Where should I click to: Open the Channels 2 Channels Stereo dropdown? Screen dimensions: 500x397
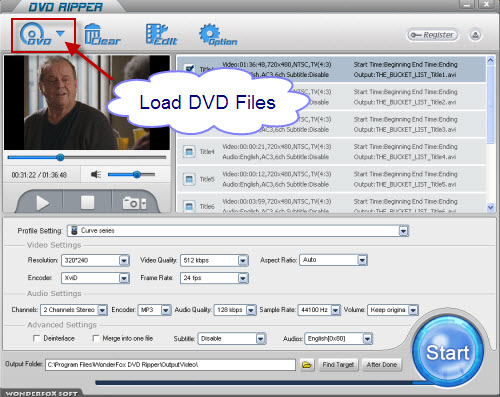point(102,310)
